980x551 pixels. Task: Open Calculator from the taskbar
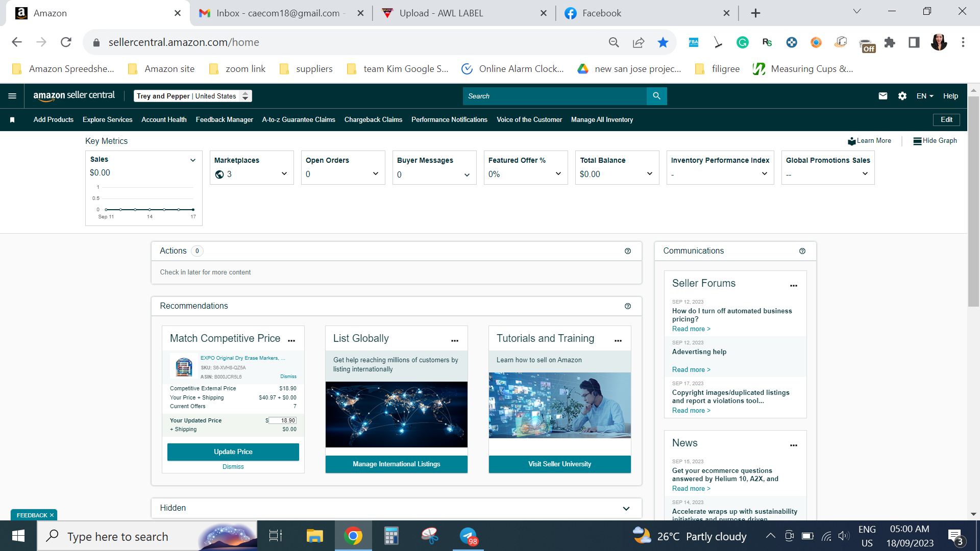391,536
